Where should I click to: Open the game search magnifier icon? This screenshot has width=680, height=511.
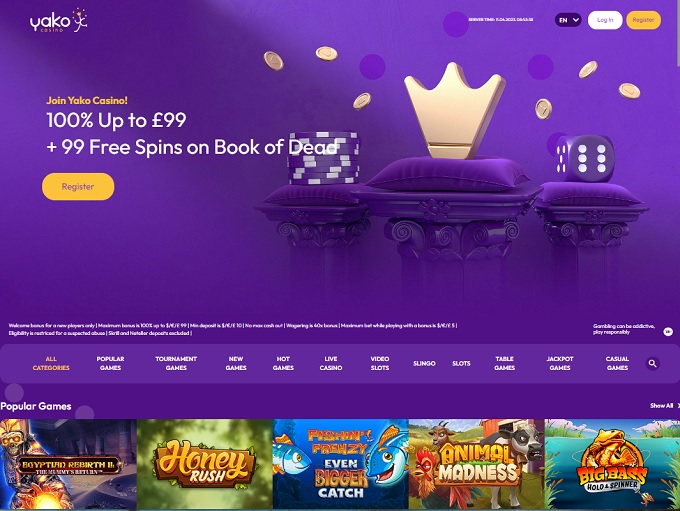point(652,364)
